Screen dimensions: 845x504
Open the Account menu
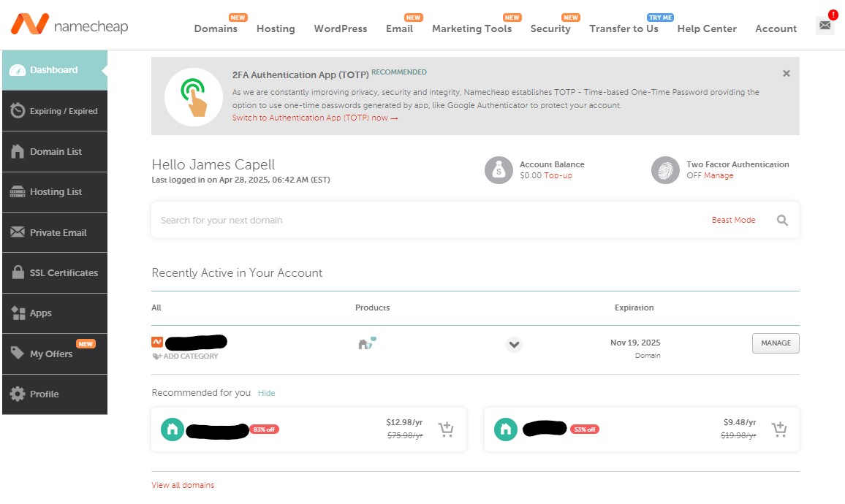776,28
